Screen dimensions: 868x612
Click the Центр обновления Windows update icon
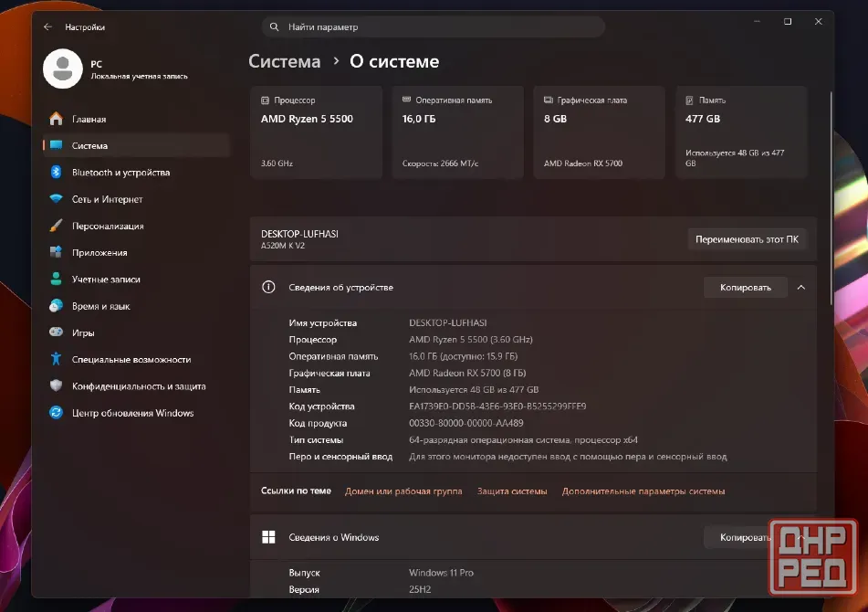[x=56, y=413]
